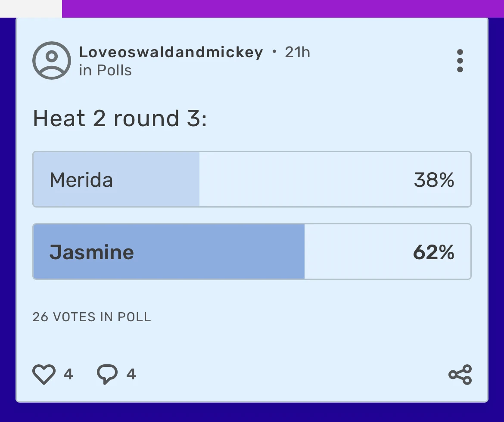This screenshot has width=504, height=422.
Task: Like the post with the heart icon
Action: tap(44, 374)
